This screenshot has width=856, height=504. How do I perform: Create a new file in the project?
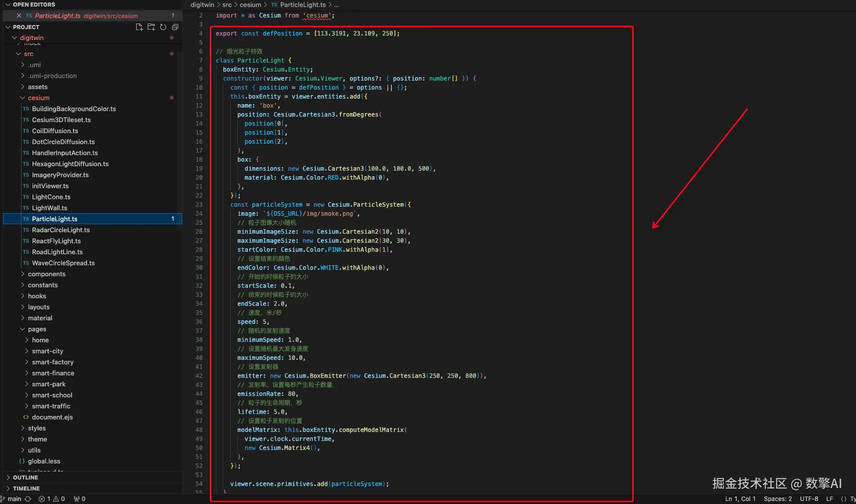[139, 27]
